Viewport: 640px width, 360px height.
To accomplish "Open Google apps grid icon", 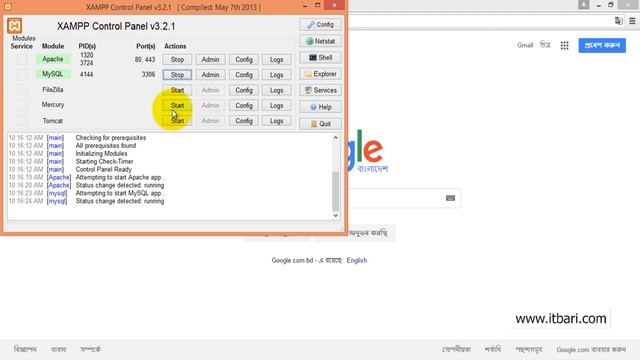I will pos(564,45).
